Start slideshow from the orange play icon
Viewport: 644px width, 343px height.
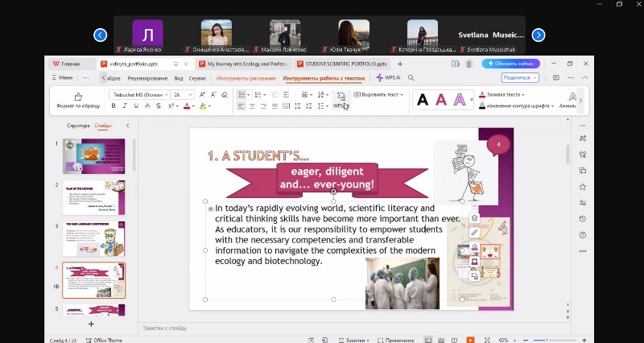[470, 341]
